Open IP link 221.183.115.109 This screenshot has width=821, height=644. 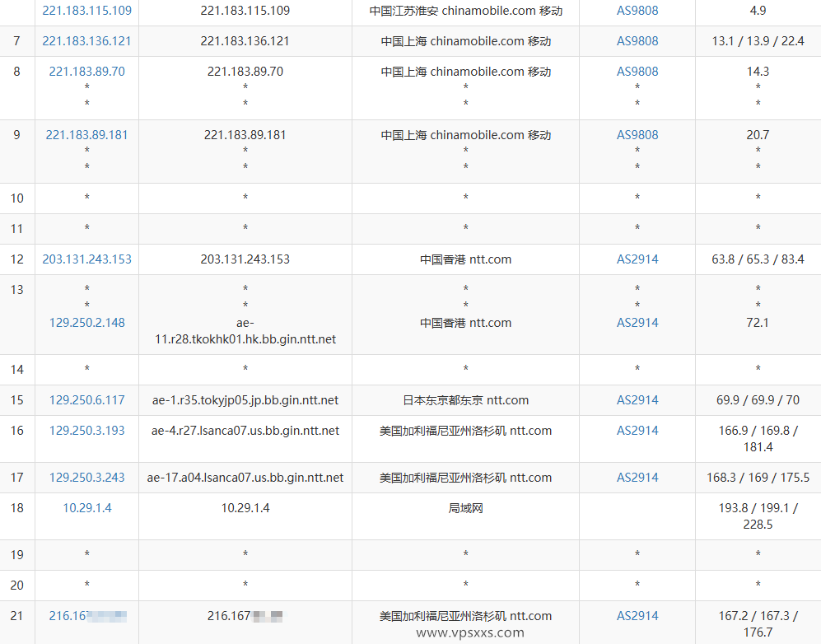point(87,11)
